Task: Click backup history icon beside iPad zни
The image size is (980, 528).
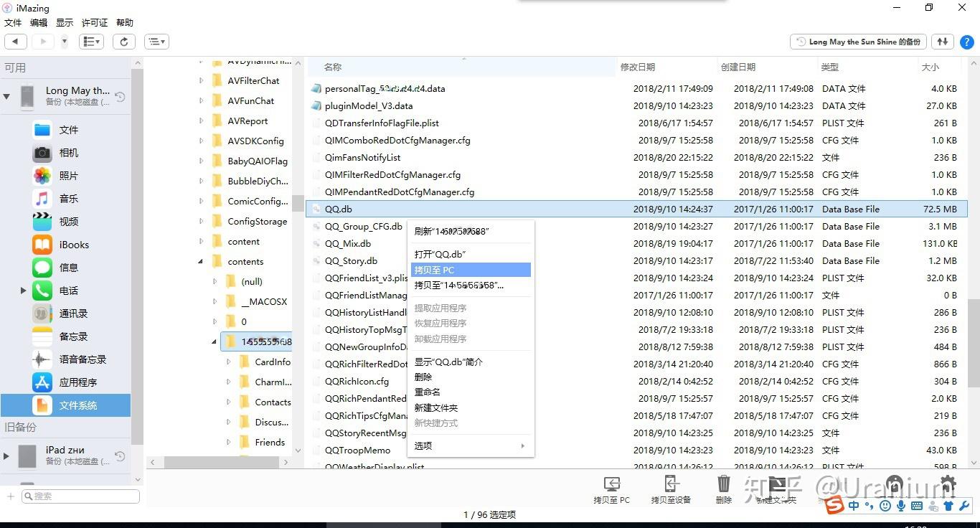Action: click(x=121, y=456)
